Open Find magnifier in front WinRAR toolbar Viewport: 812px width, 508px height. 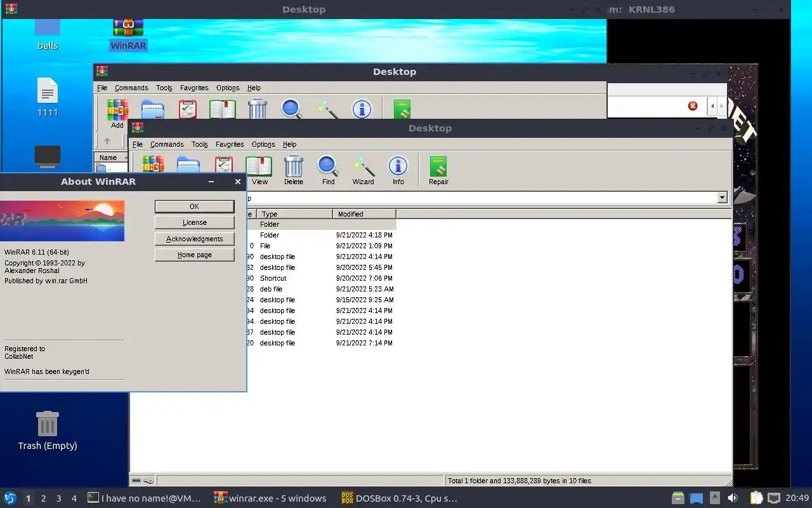coord(328,167)
